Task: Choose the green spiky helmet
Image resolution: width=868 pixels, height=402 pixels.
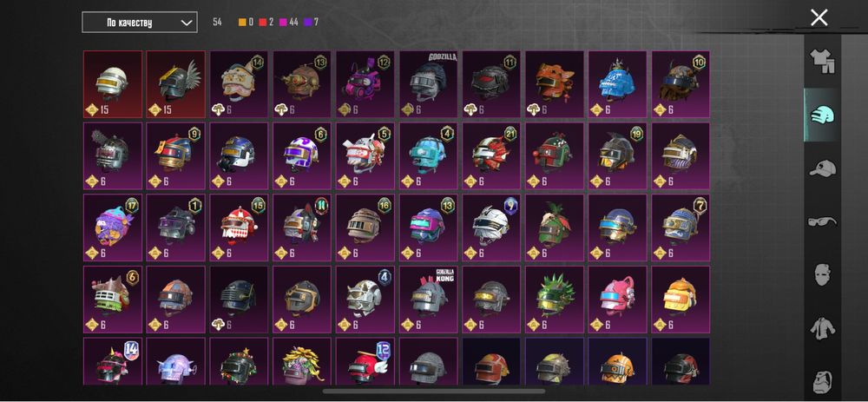Action: click(555, 299)
